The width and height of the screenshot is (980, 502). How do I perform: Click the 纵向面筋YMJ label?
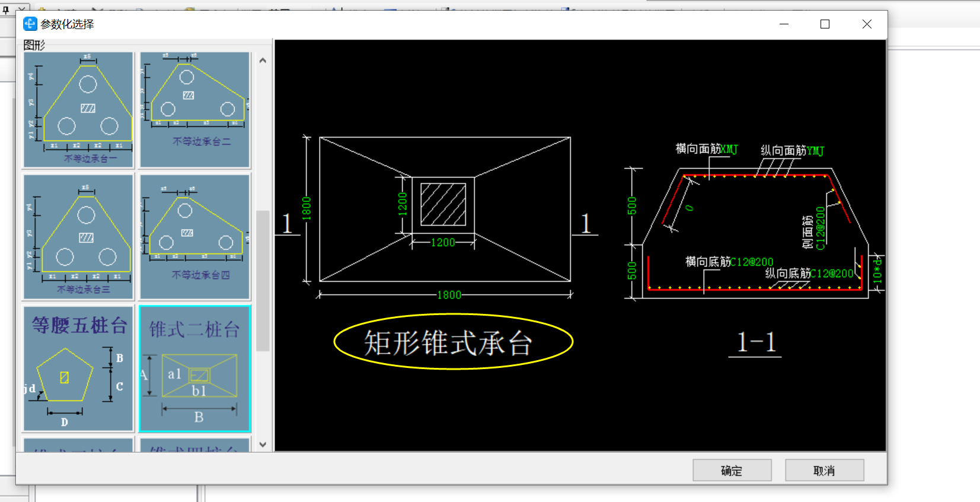tap(792, 151)
